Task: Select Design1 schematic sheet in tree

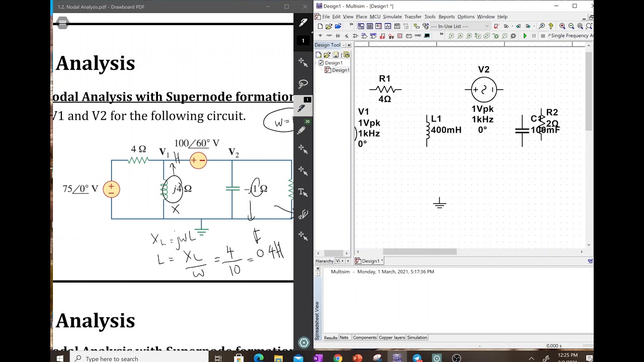Action: 337,70
